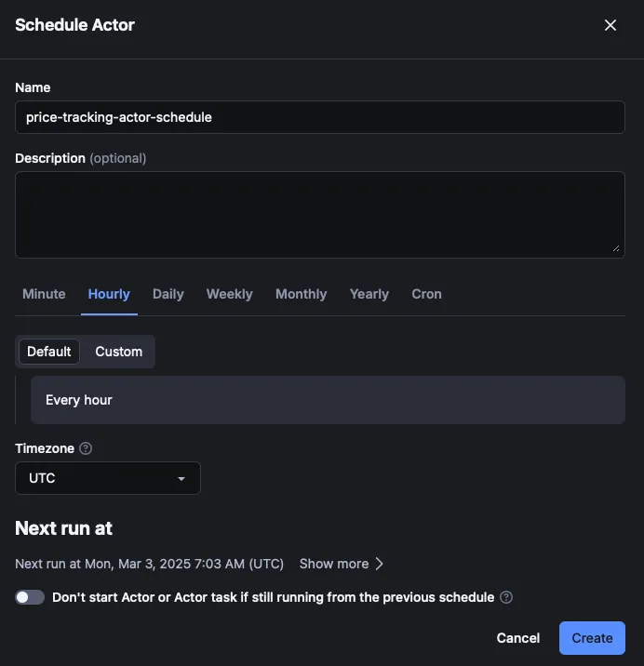644x666 pixels.
Task: Click the Timezone help question-mark icon
Action: [x=86, y=448]
